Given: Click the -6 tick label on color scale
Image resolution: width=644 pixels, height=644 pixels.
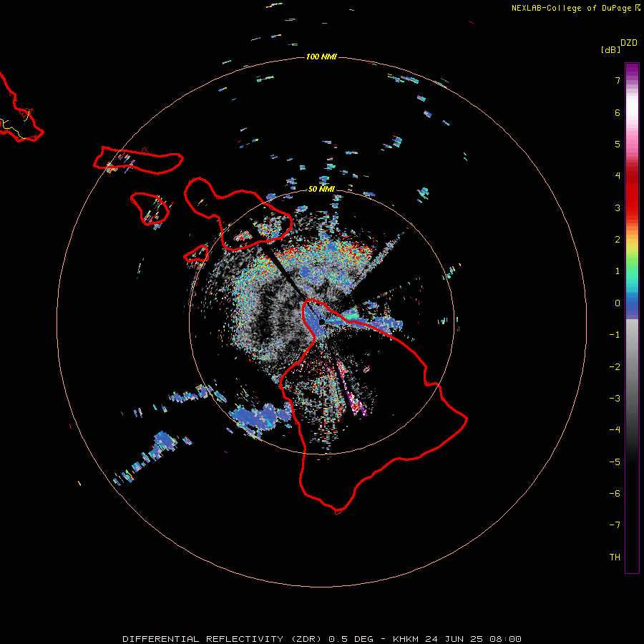Looking at the screenshot, I should [x=615, y=494].
